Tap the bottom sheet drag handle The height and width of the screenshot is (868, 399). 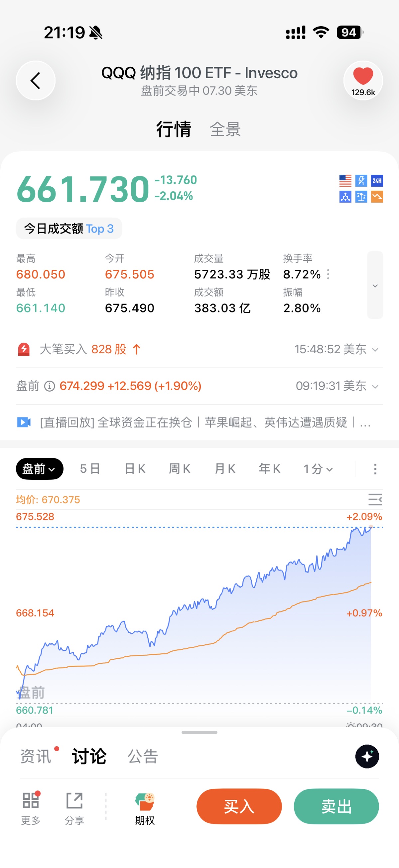click(x=199, y=732)
